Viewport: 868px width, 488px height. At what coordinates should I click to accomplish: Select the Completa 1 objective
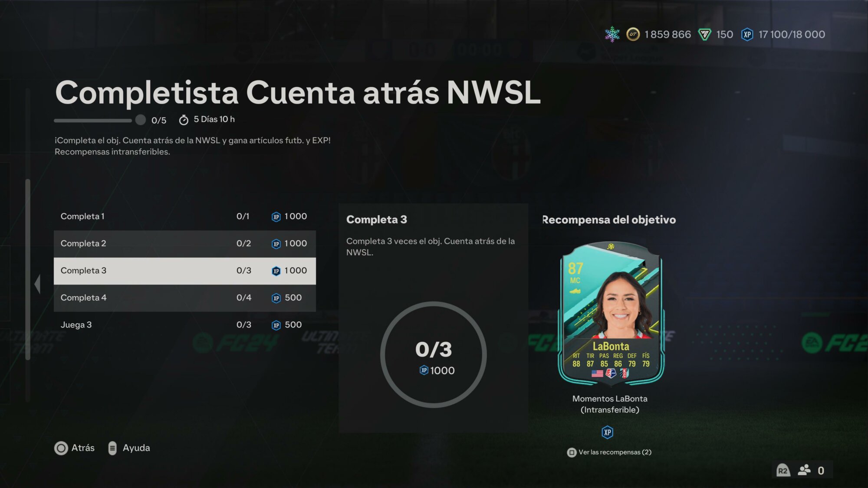pyautogui.click(x=185, y=216)
